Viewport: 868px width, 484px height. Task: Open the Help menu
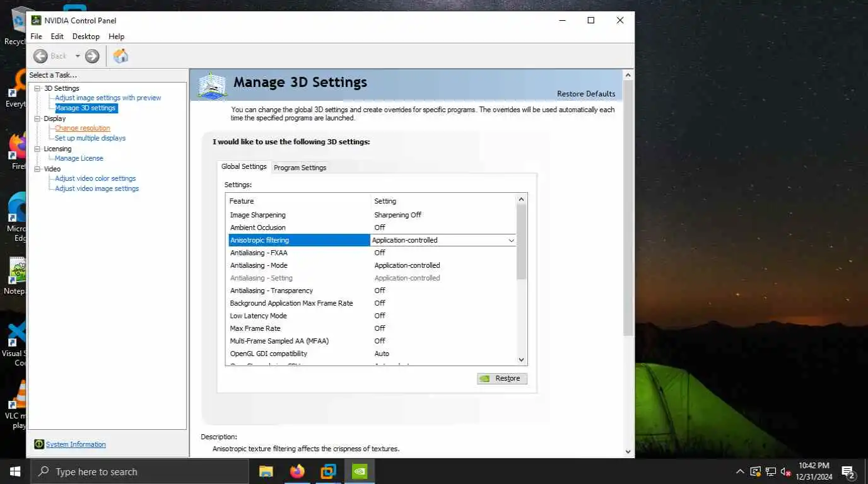[117, 37]
